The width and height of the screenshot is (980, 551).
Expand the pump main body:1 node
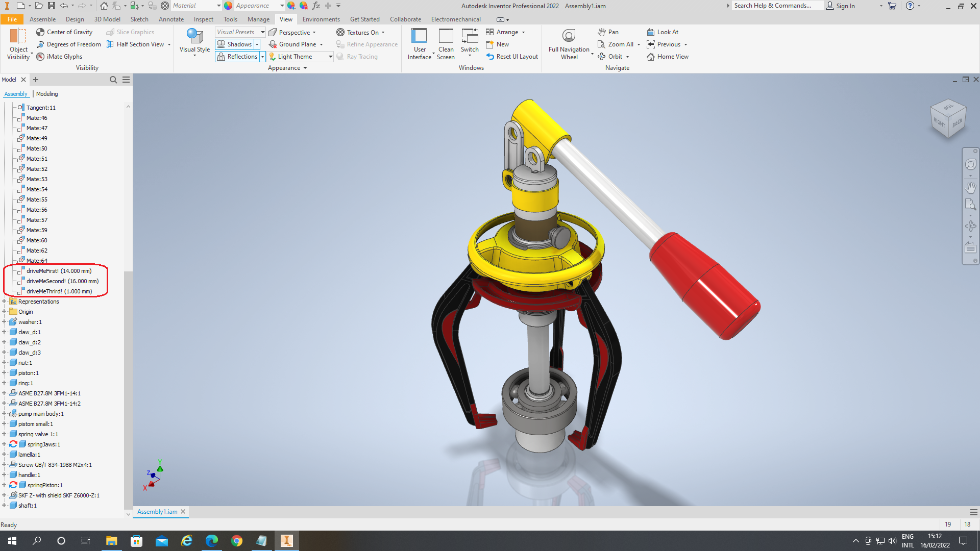pos(4,414)
